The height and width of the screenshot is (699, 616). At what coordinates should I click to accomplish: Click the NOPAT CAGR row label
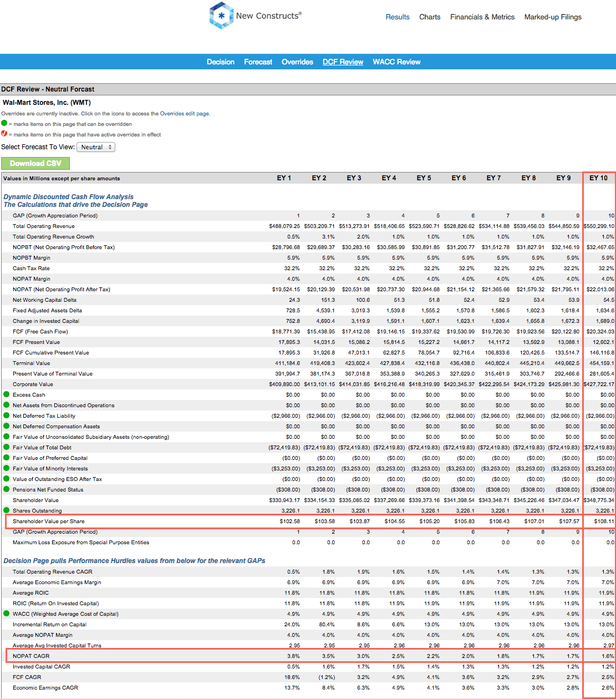pos(31,656)
